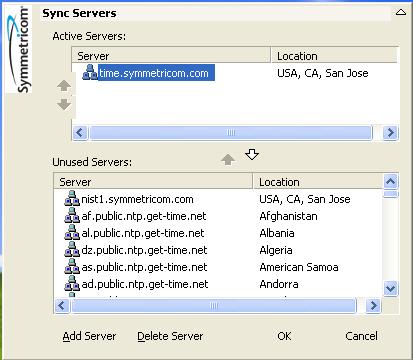413x360 pixels.
Task: Click Andorra location cell
Action: (x=279, y=284)
